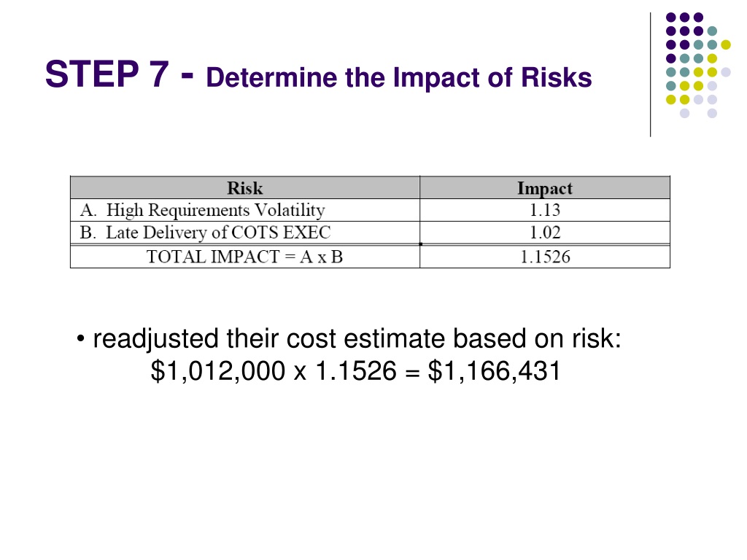747x560 pixels.
Task: Click the TOTAL IMPACT = A x B cell
Action: coord(245,257)
